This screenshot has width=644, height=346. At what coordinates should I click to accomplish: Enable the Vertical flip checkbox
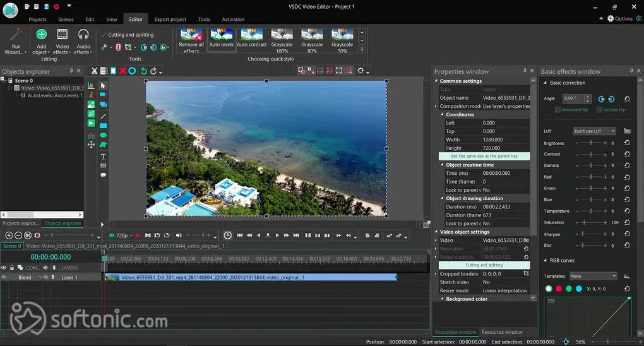599,110
